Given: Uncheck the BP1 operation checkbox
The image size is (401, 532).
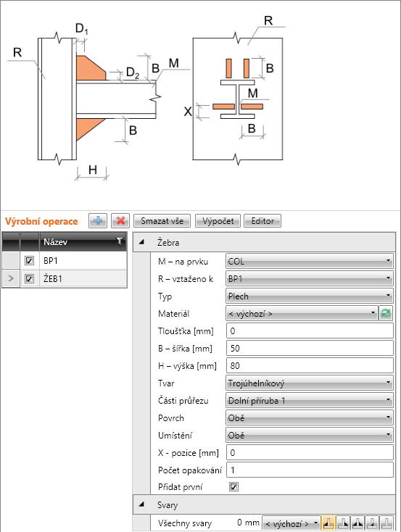Looking at the screenshot, I should point(29,261).
